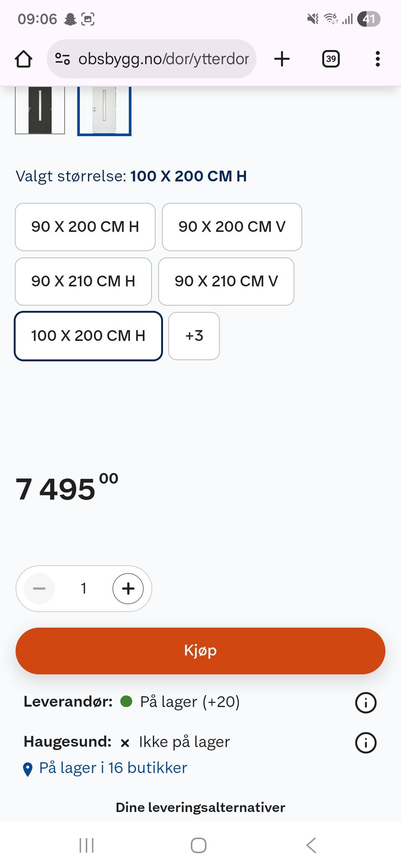Open site settings icon in address bar
Image resolution: width=401 pixels, height=868 pixels.
63,59
